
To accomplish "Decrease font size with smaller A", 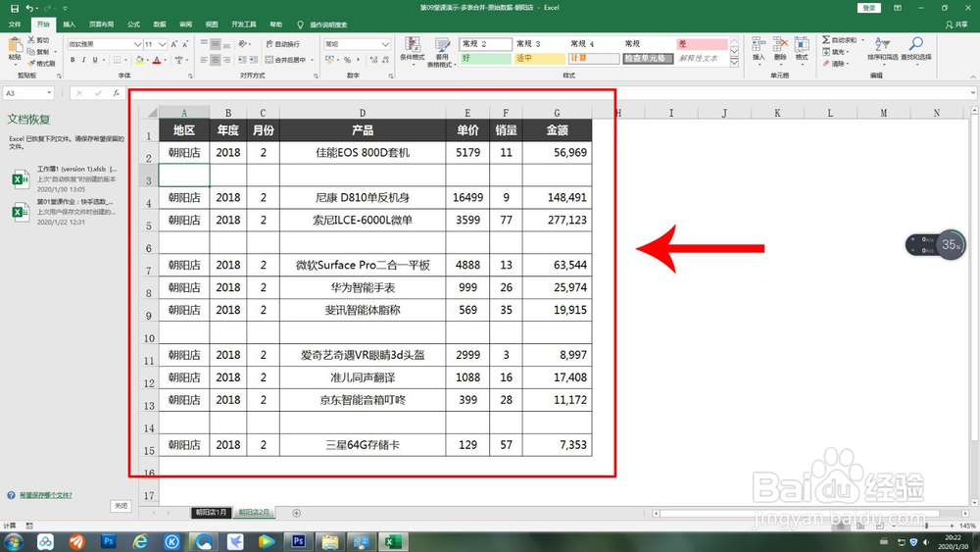I will point(185,44).
